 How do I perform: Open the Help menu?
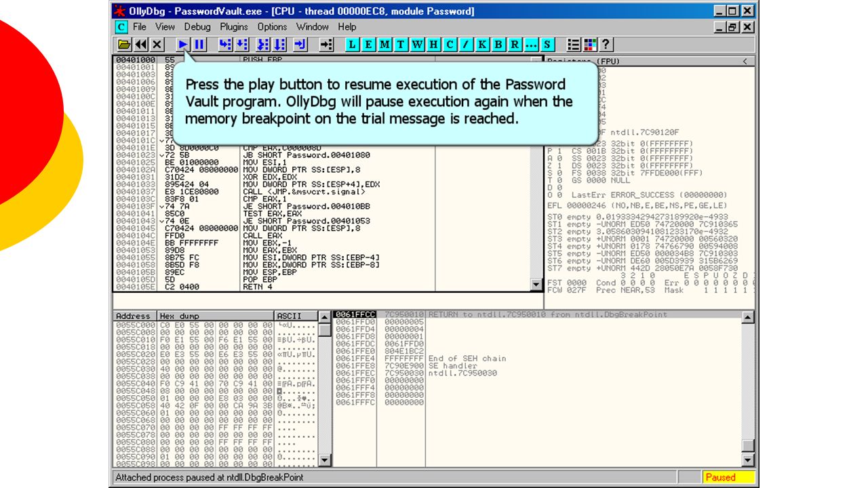coord(347,27)
